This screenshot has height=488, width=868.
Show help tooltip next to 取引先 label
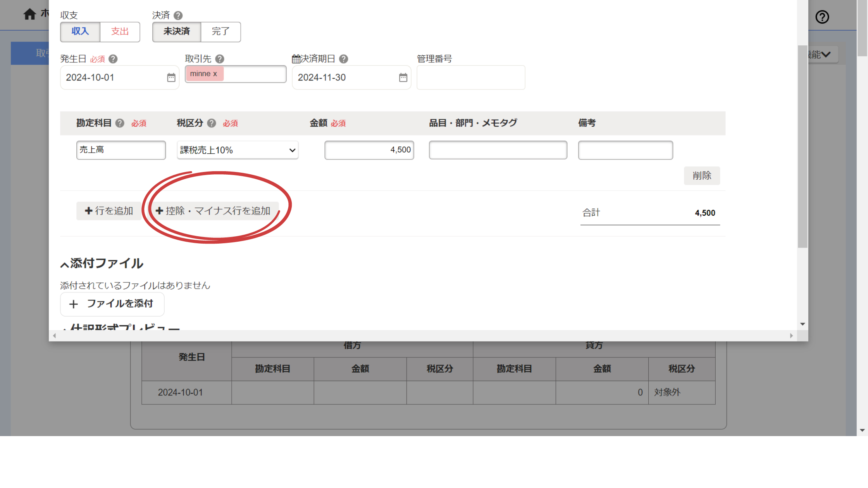coord(220,59)
